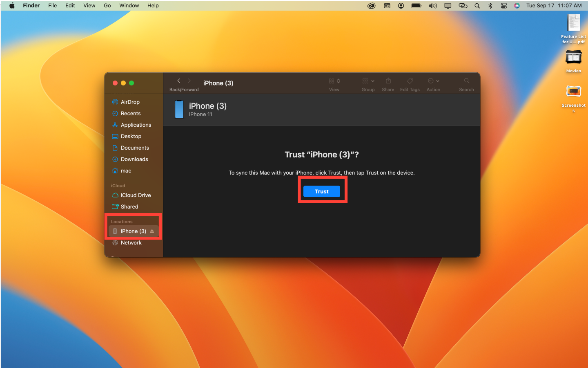Open Downloads in the sidebar
Image resolution: width=588 pixels, height=368 pixels.
tap(134, 159)
